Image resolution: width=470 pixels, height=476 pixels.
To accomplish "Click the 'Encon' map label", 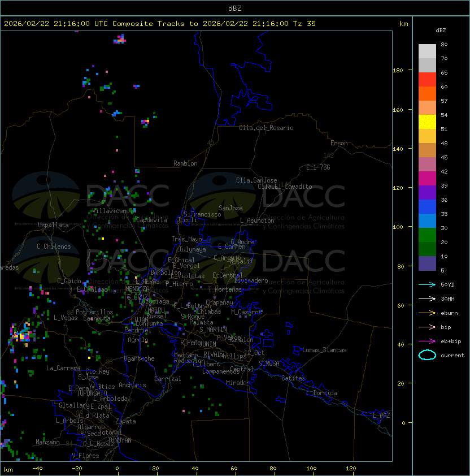I will pos(340,143).
